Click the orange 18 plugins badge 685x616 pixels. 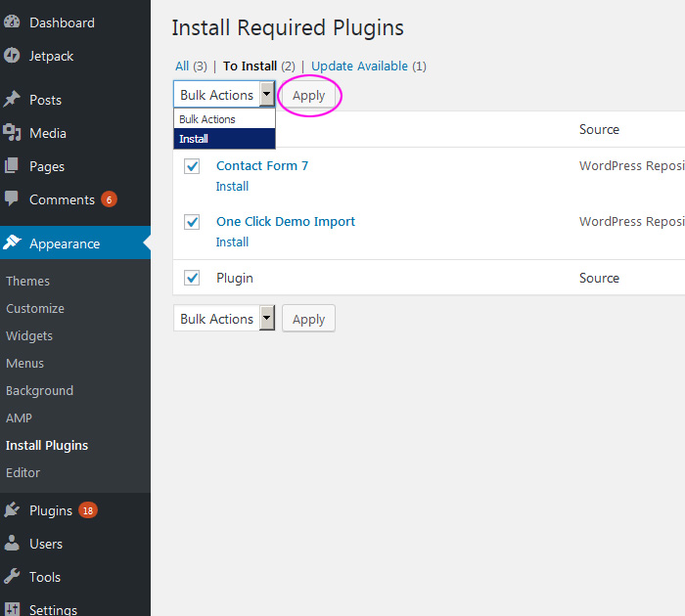pyautogui.click(x=88, y=510)
